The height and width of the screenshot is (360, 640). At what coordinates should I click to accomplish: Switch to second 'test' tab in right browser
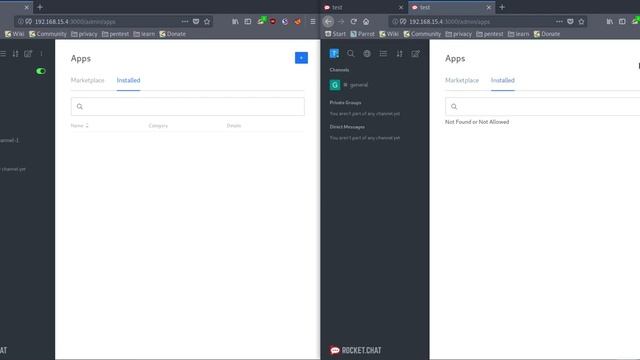click(451, 7)
